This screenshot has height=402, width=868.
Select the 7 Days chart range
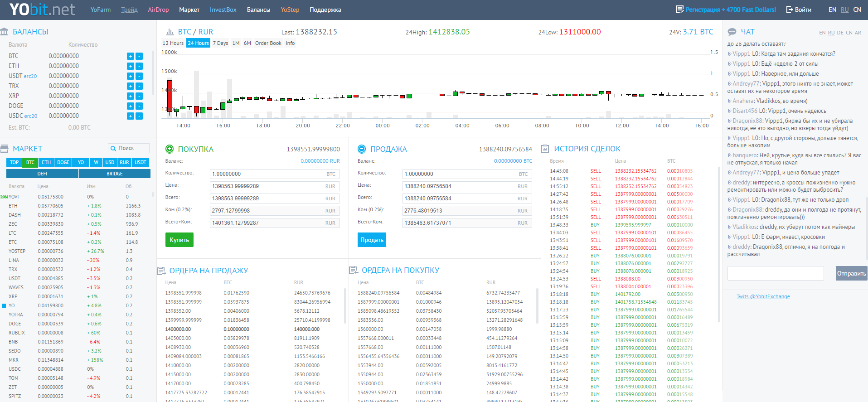pos(221,43)
